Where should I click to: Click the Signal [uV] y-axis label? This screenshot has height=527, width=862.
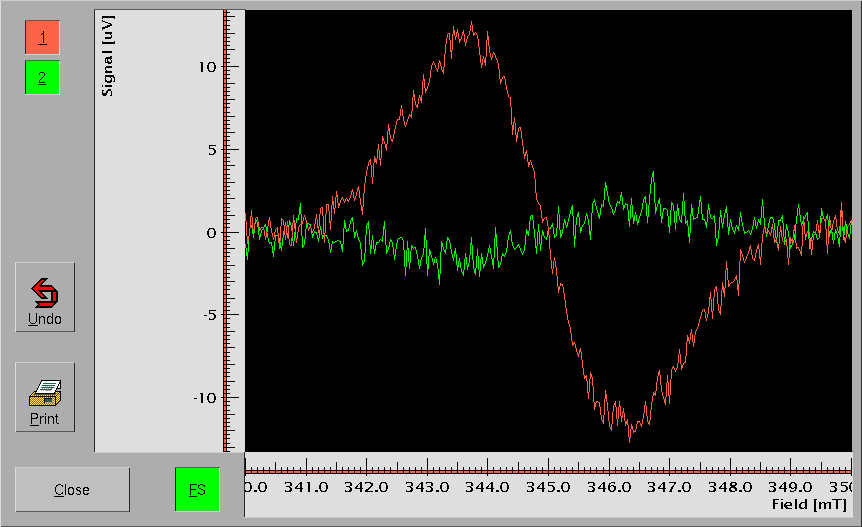point(107,56)
